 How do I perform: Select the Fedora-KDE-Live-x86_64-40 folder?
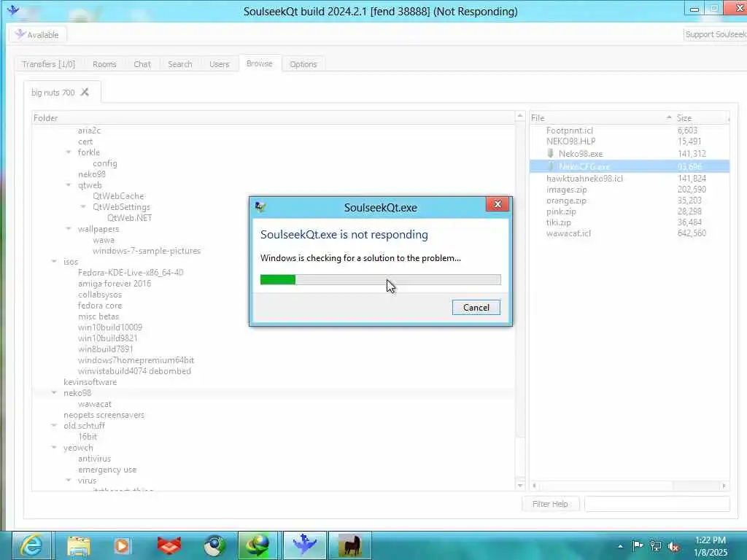(131, 273)
